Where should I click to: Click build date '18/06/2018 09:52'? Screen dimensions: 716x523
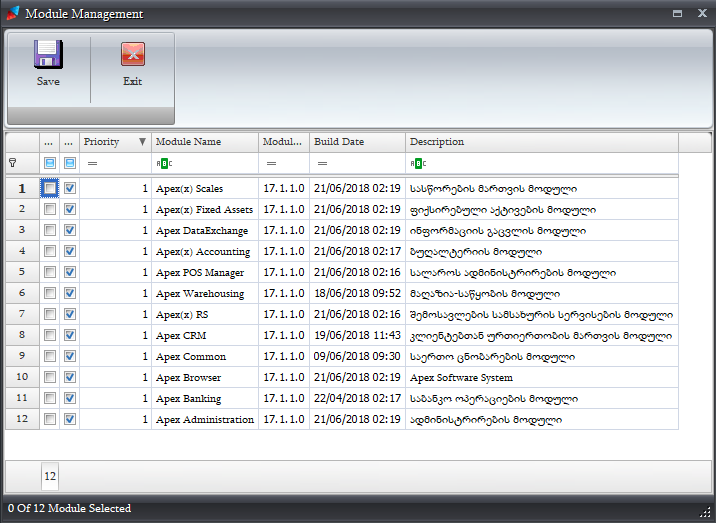pos(358,293)
